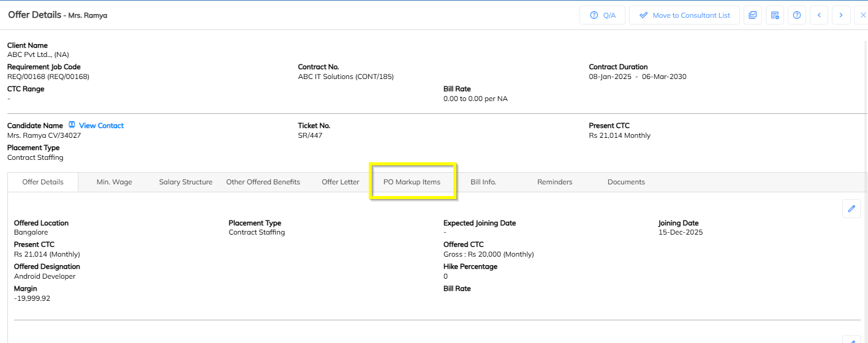
Task: Open View Contact link
Action: click(x=101, y=126)
